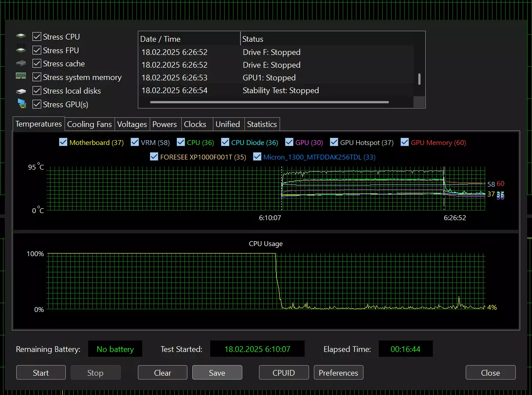Screen dimensions: 532x395
Task: Hide the Motherboard temperature line
Action: pyautogui.click(x=63, y=142)
